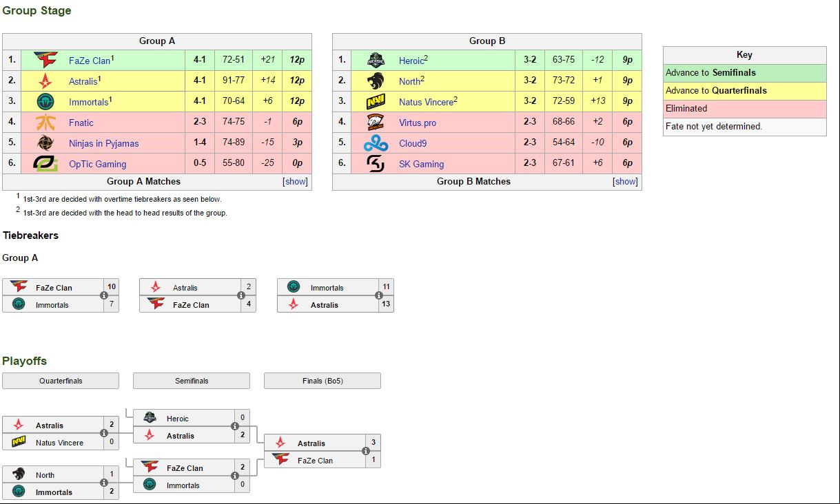This screenshot has width=840, height=504.
Task: Open the Cloud9 team link
Action: coord(413,143)
